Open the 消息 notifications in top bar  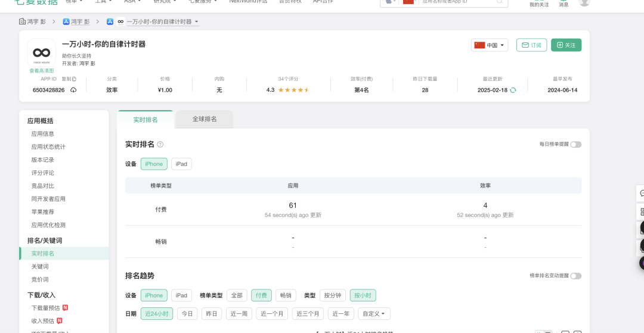[x=563, y=4]
